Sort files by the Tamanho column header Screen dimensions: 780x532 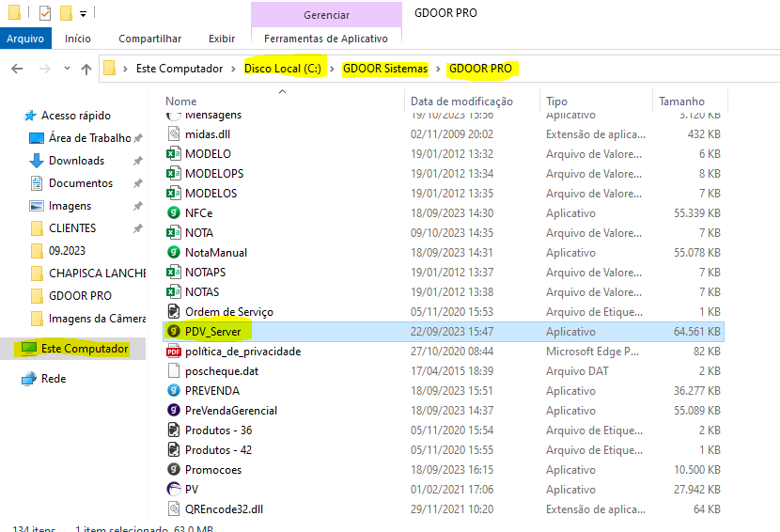(x=681, y=102)
